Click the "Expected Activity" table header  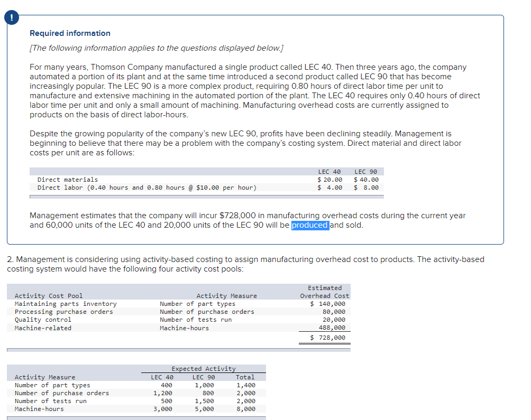click(204, 369)
